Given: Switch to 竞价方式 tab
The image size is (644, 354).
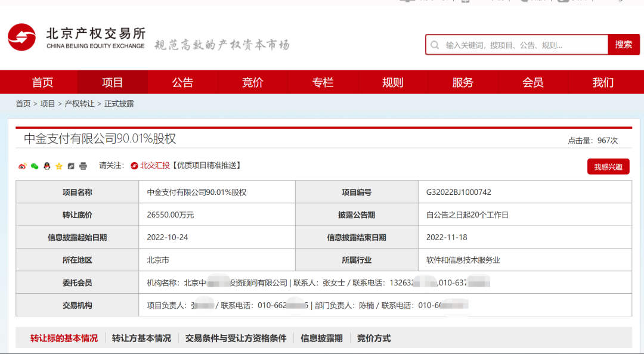Looking at the screenshot, I should [374, 338].
